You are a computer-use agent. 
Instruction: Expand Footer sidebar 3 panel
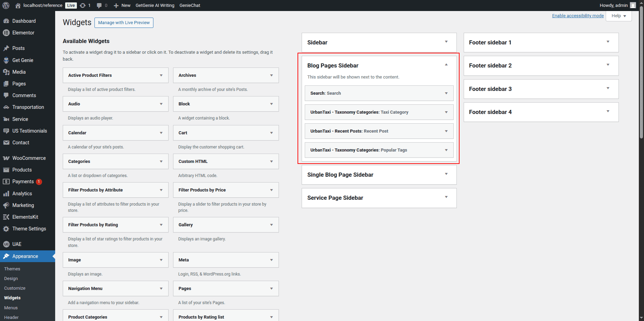[608, 88]
